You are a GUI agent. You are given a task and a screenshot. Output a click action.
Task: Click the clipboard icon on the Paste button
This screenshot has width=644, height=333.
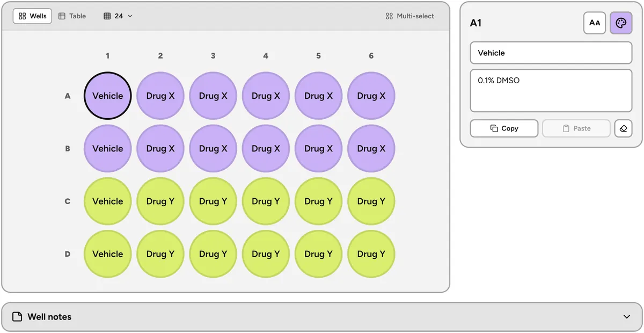[x=566, y=128]
